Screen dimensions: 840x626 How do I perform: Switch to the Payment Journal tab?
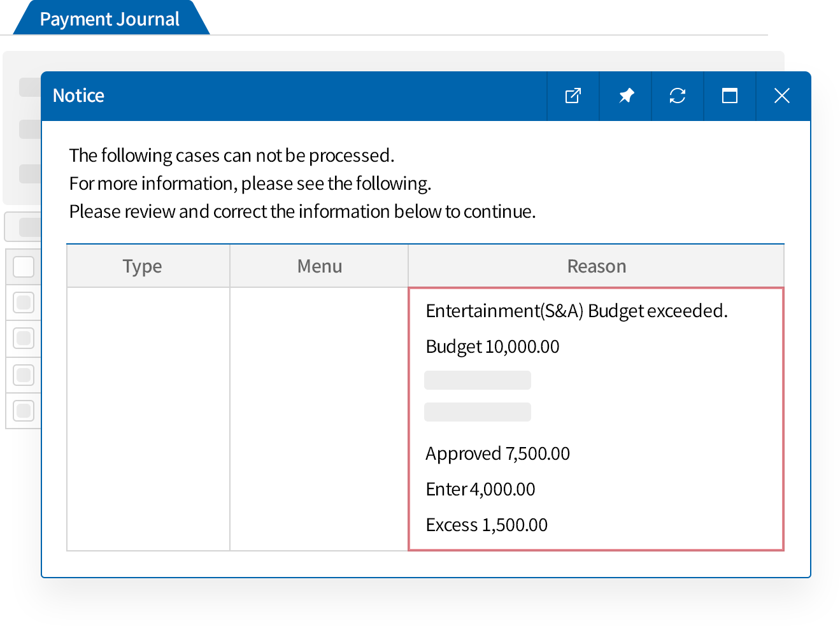pyautogui.click(x=108, y=18)
